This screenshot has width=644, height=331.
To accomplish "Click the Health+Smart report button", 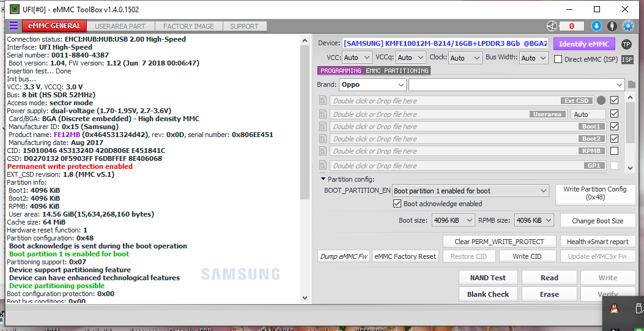I will (x=597, y=241).
